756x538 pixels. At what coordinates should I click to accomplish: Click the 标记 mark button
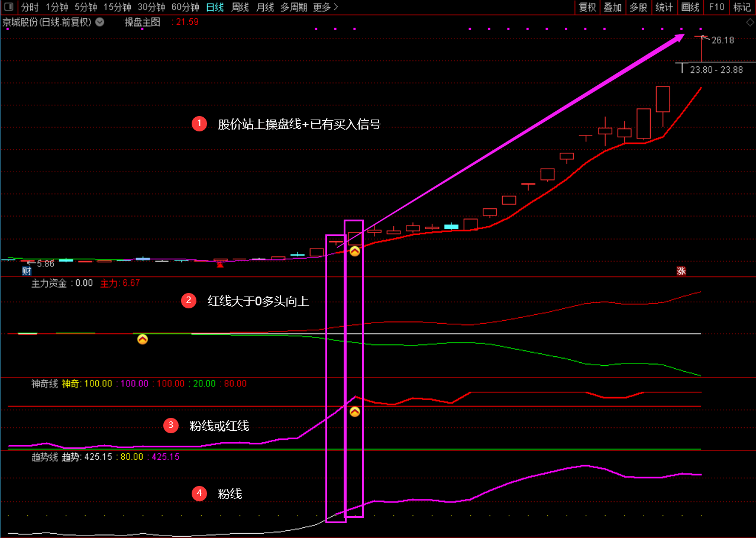tap(742, 7)
